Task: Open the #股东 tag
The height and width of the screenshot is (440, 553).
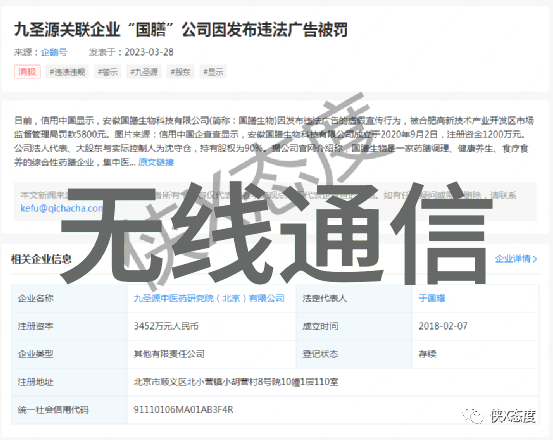Action: [x=180, y=72]
